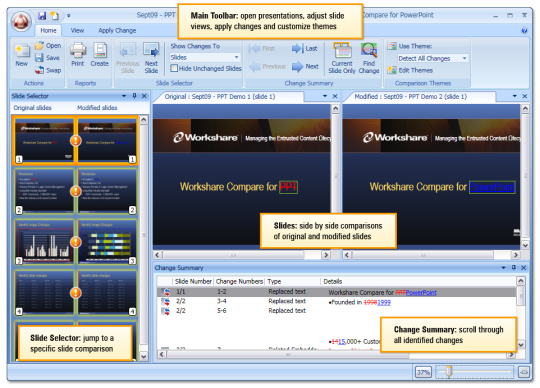Jump to the Last change
The height and width of the screenshot is (388, 540).
(304, 49)
